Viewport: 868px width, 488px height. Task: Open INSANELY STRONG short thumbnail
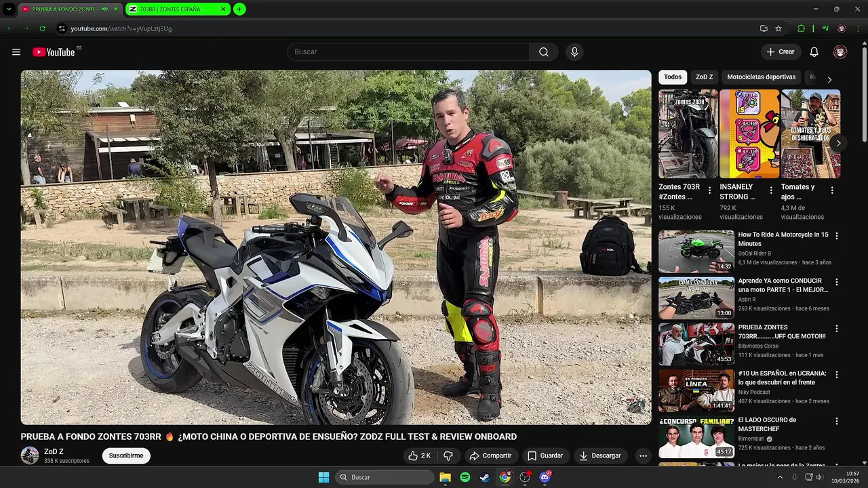[x=749, y=134]
